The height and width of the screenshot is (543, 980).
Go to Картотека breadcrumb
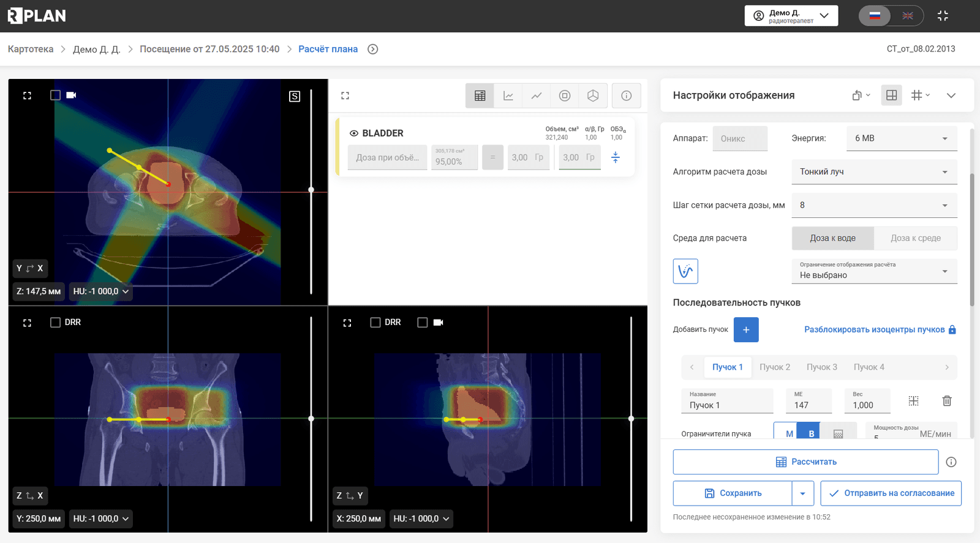point(31,49)
